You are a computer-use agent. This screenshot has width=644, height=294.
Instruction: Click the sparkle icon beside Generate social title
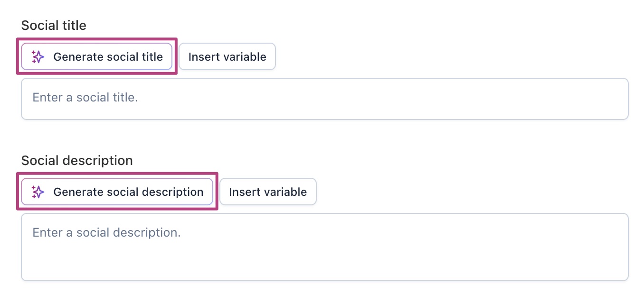[38, 57]
